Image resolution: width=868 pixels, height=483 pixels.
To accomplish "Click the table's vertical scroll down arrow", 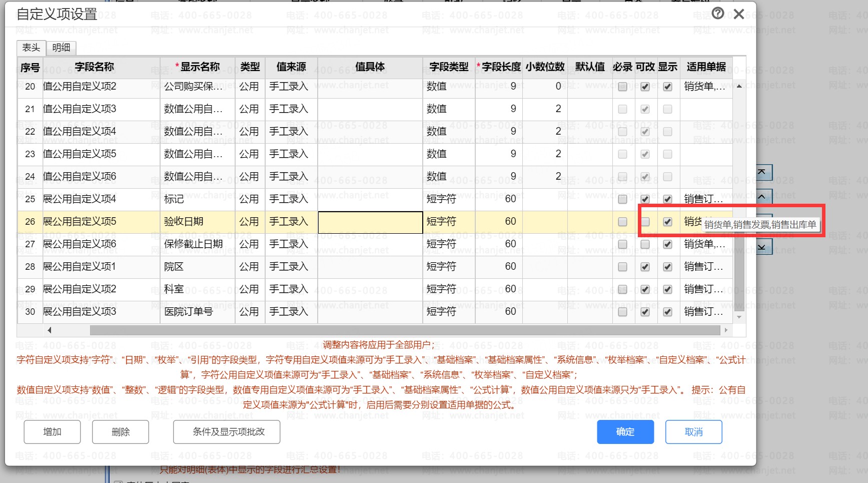I will (x=739, y=317).
